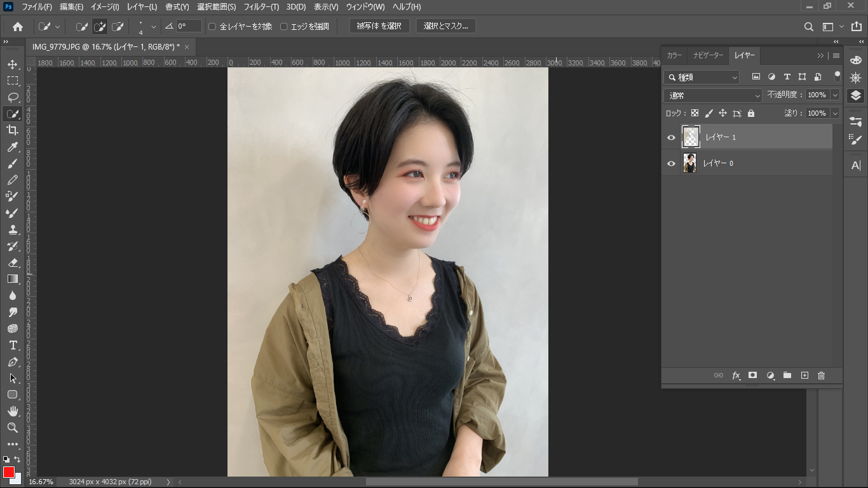Click the 被写体を選択 button

[x=379, y=26]
